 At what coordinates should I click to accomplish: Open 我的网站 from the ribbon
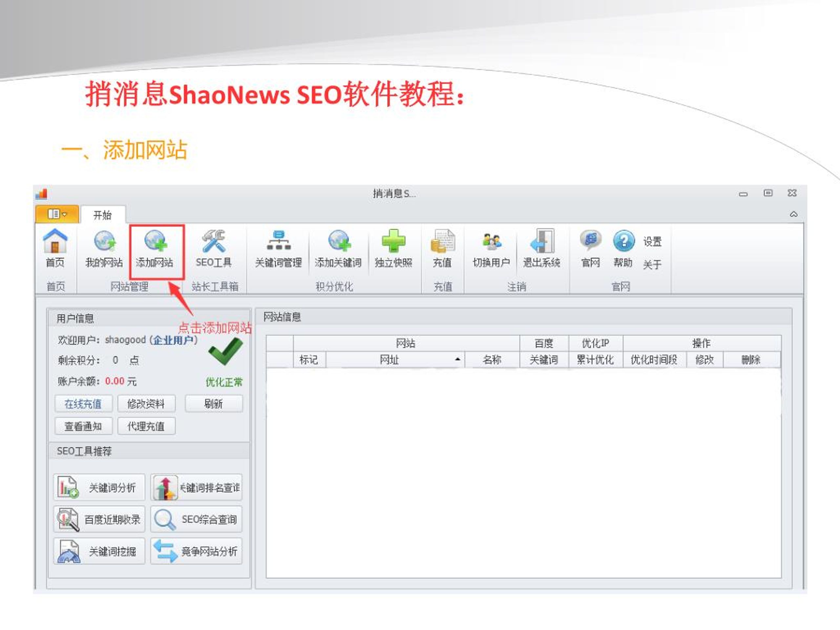(x=104, y=248)
